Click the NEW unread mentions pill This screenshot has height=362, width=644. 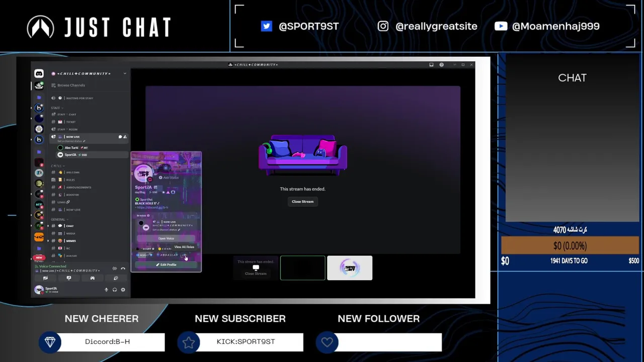point(39,257)
